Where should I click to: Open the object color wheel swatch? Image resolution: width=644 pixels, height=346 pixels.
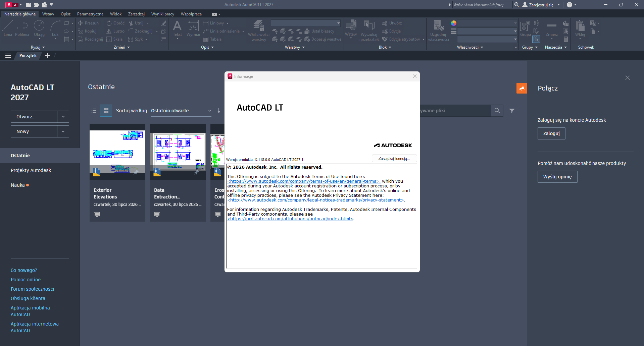coord(454,23)
